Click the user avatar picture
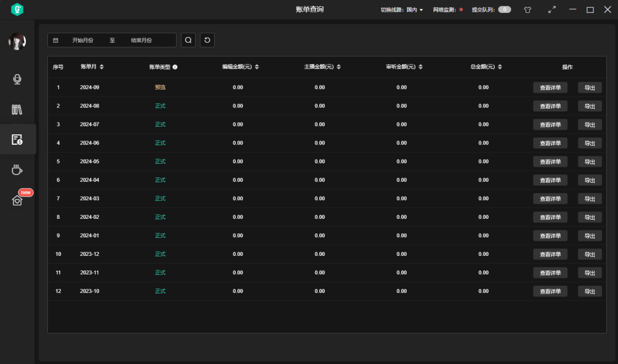 (17, 41)
